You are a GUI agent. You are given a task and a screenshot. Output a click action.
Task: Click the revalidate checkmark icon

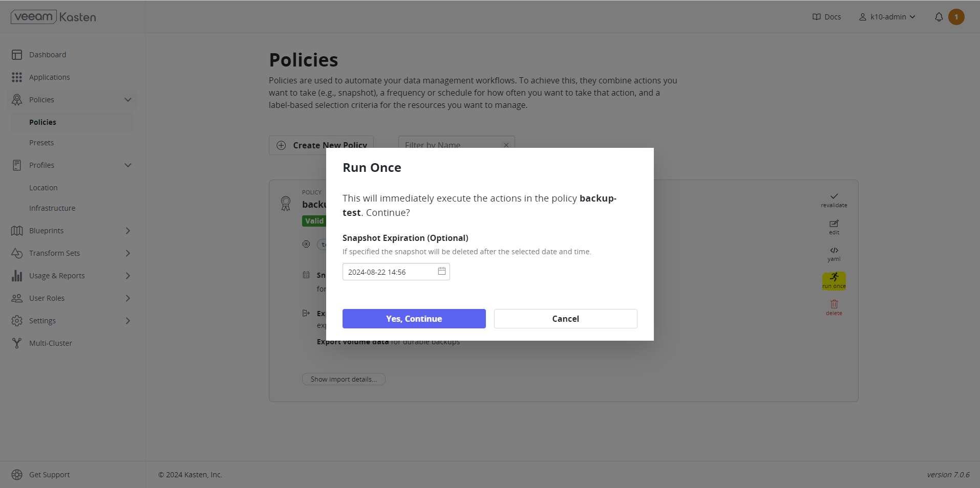tap(834, 196)
